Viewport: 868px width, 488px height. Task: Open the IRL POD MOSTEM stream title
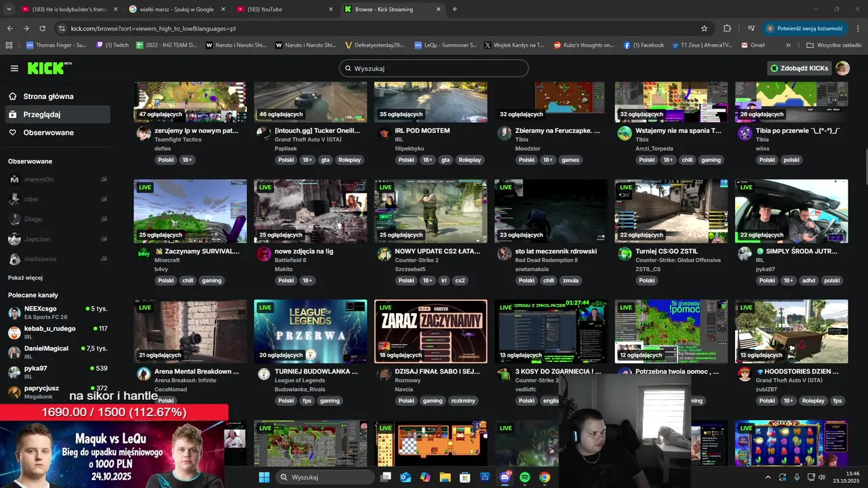pos(422,130)
